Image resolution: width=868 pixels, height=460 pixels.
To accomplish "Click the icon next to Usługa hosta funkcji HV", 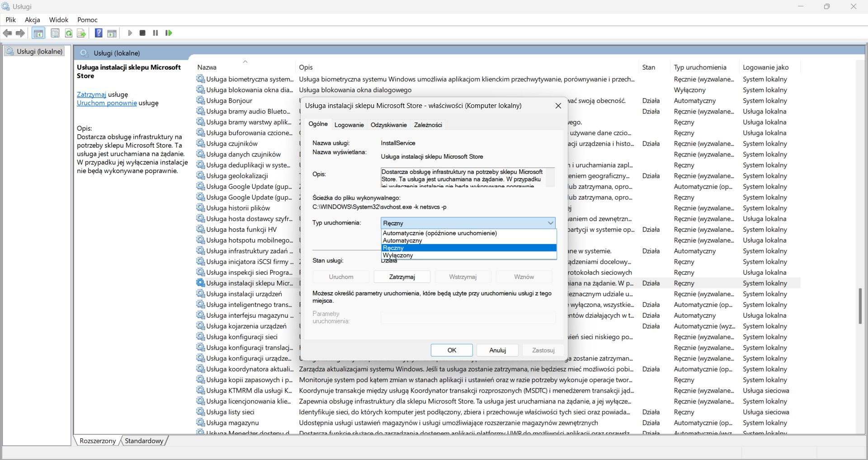I will (200, 229).
